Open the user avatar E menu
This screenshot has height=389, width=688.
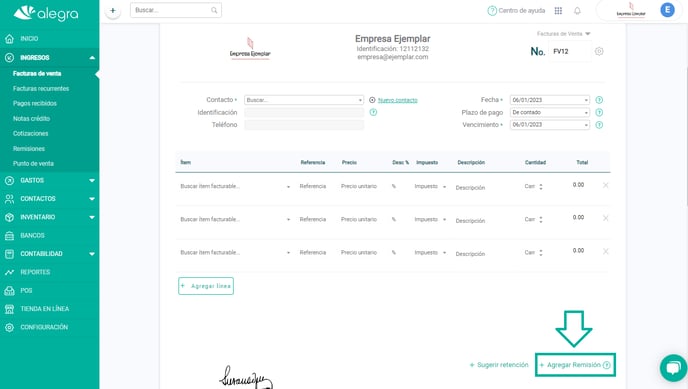pyautogui.click(x=667, y=10)
